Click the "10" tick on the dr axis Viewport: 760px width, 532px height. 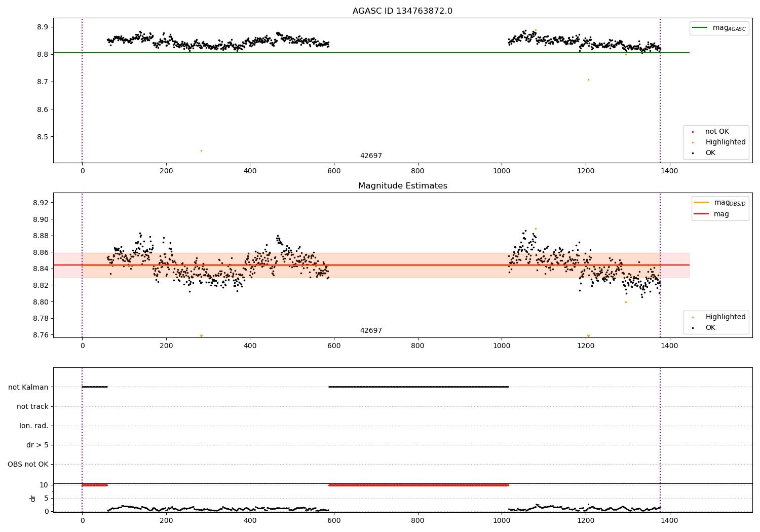click(44, 485)
